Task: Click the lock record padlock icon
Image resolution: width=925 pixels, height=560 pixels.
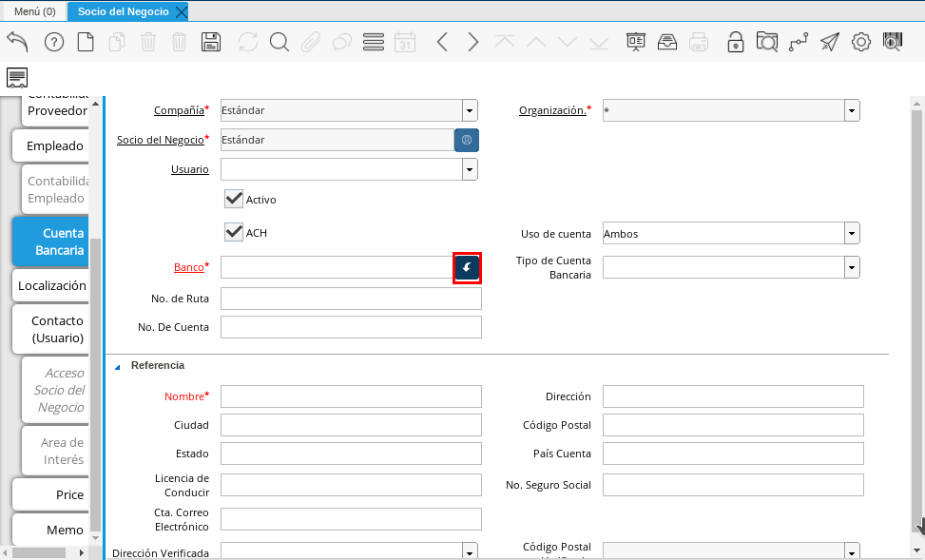Action: point(735,42)
